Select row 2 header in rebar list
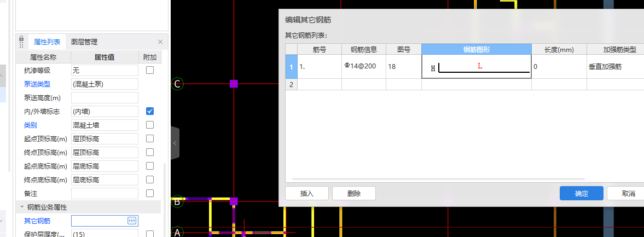644x237 pixels. tap(292, 84)
